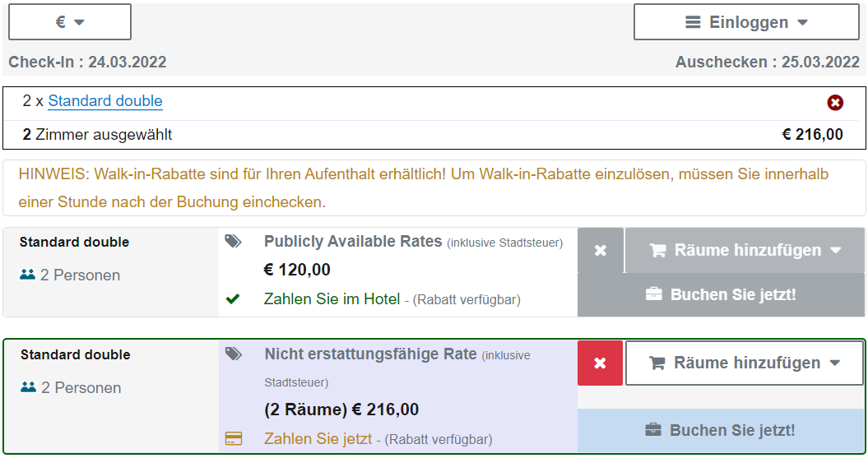Click the Publicly Available Rates title
Viewport: 868px width, 458px height.
point(353,241)
